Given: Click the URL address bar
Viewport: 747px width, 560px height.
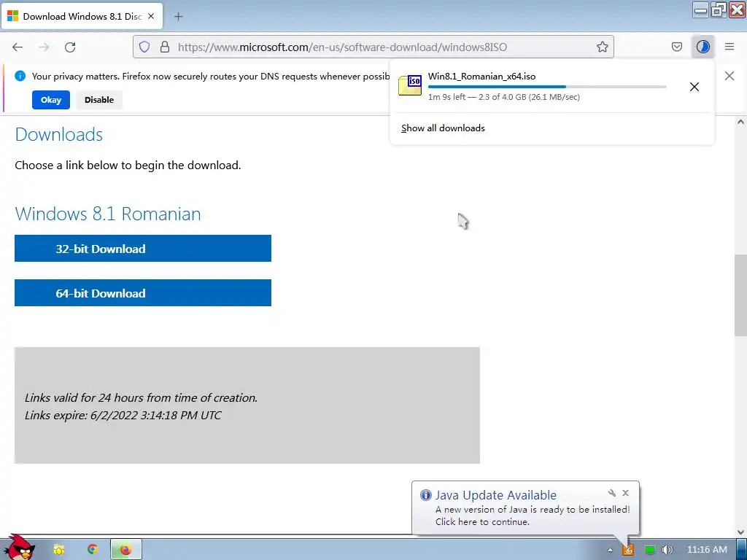Looking at the screenshot, I should [x=373, y=47].
